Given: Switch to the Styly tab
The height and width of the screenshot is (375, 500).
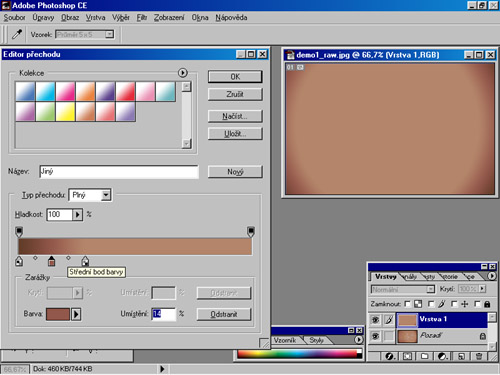Looking at the screenshot, I should [316, 340].
